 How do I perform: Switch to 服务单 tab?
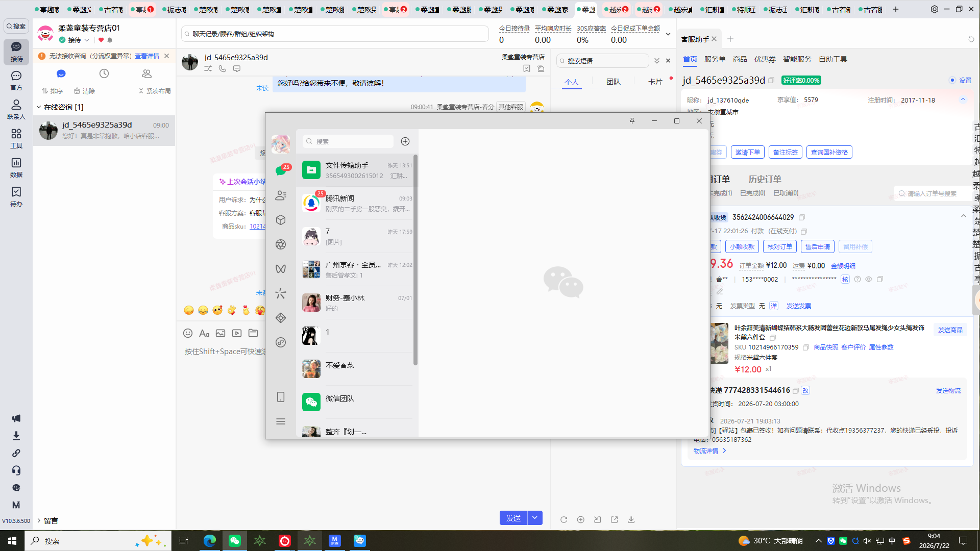pos(715,59)
